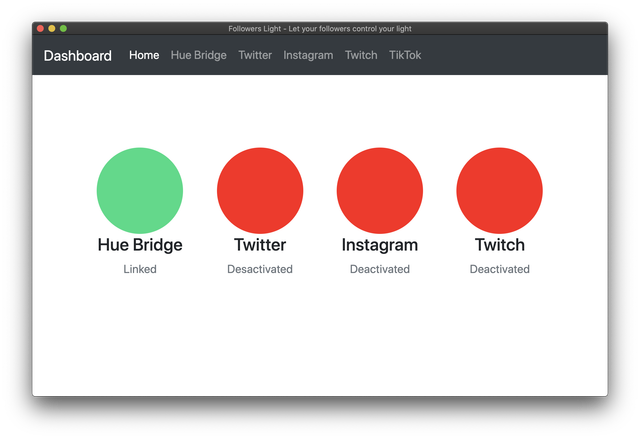This screenshot has height=439, width=640.
Task: Click the Dashboard brand title
Action: (78, 55)
